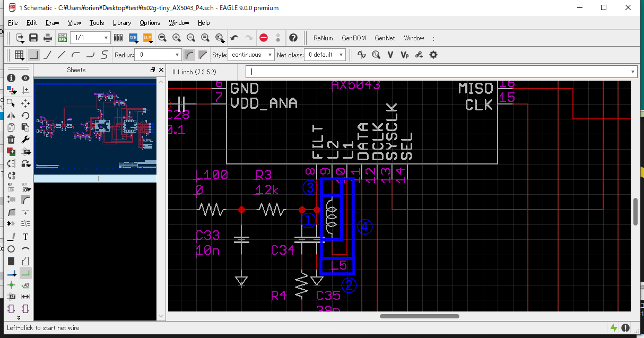Print the schematic using the printer icon

pos(48,38)
